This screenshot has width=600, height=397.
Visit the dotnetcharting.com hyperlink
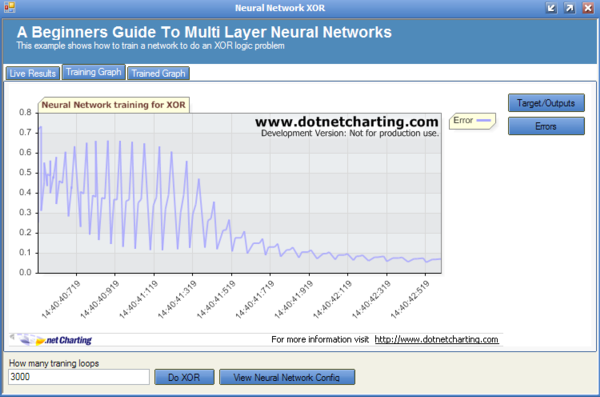tap(436, 339)
